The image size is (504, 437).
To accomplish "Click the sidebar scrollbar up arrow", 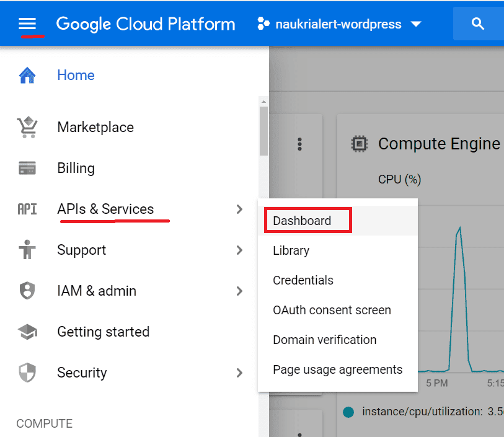I will pos(264,102).
